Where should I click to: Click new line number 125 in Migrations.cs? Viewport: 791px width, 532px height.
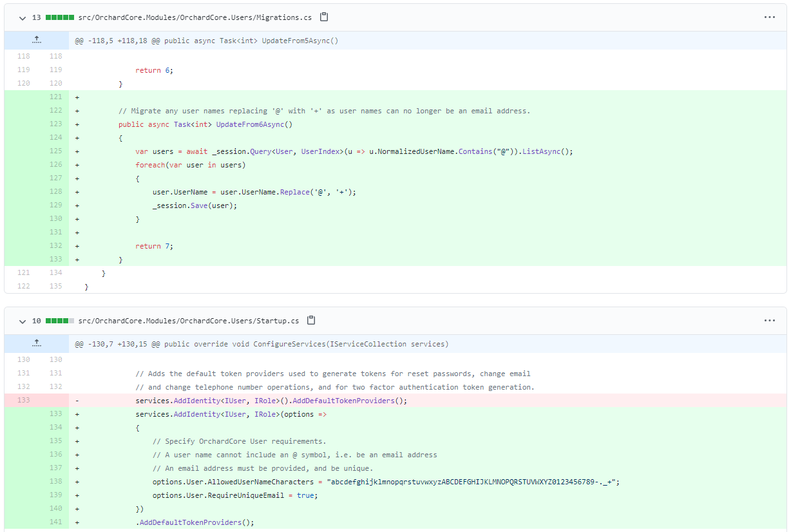point(55,151)
